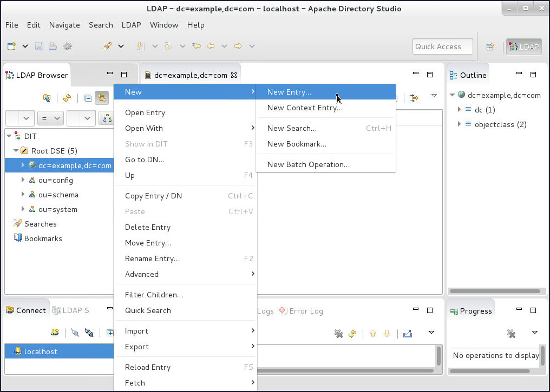The width and height of the screenshot is (550, 392).
Task: Click the Up icon in LDAP Browser toolbar
Action: (x=47, y=98)
